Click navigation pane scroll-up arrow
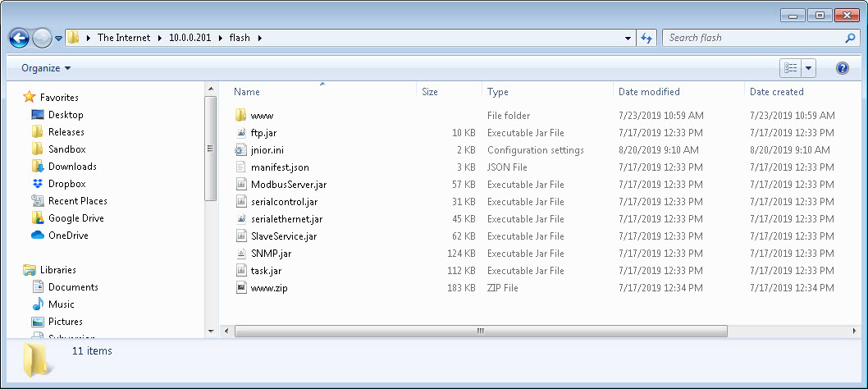Image resolution: width=868 pixels, height=389 pixels. coord(210,88)
